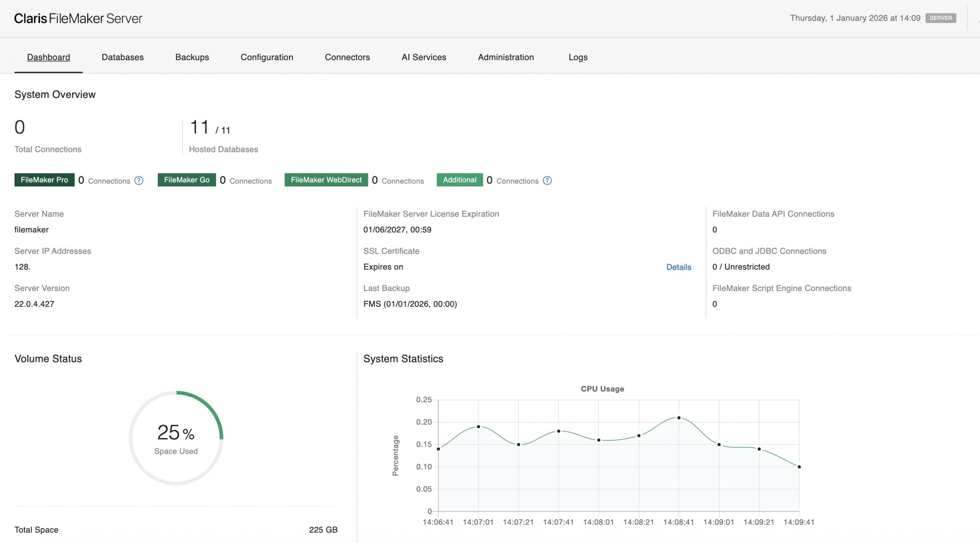
Task: Switch to the Databases tab
Action: tap(122, 57)
